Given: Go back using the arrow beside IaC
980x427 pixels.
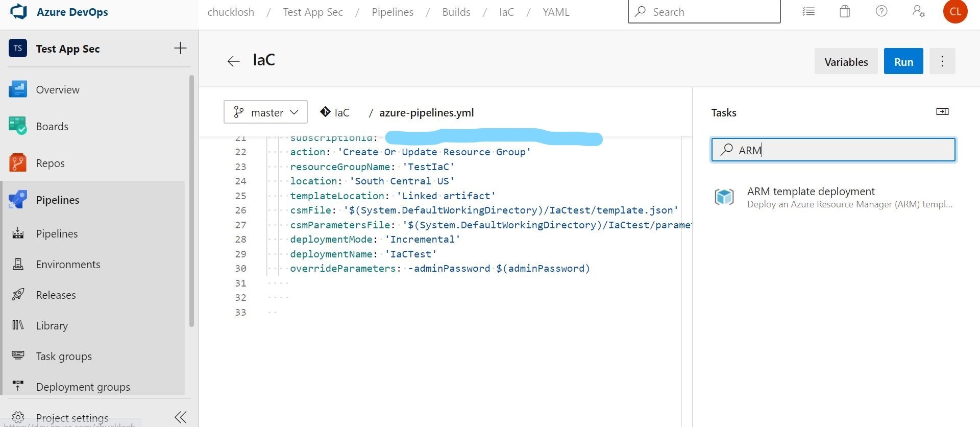Looking at the screenshot, I should (233, 61).
